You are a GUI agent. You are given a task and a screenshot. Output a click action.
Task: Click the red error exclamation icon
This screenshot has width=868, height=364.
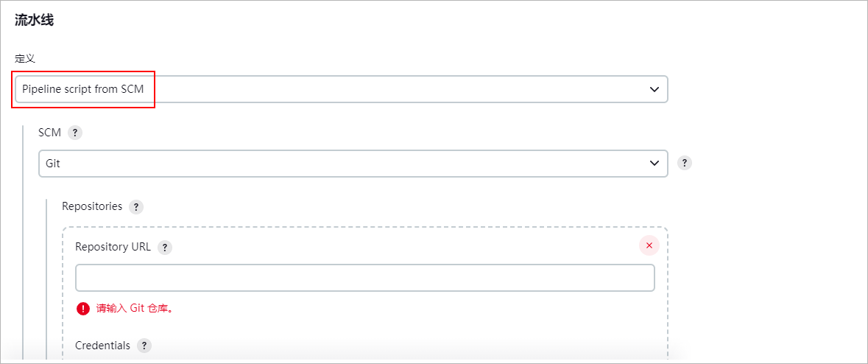pyautogui.click(x=83, y=309)
